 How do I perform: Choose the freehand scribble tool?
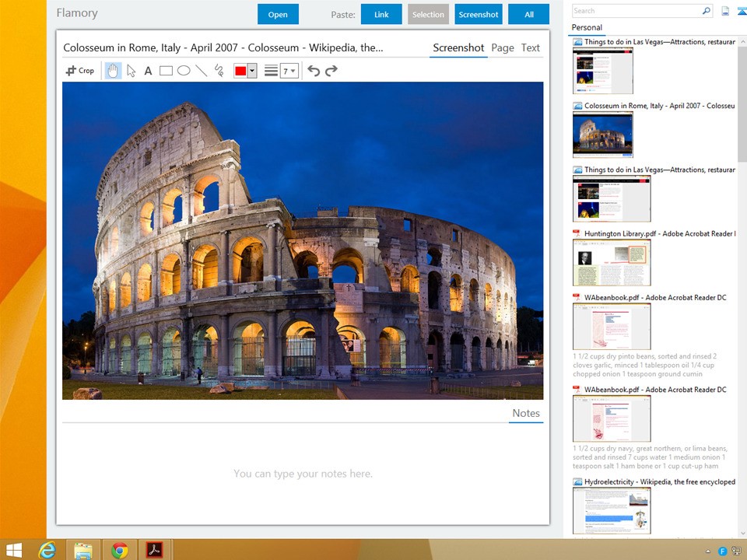[219, 71]
